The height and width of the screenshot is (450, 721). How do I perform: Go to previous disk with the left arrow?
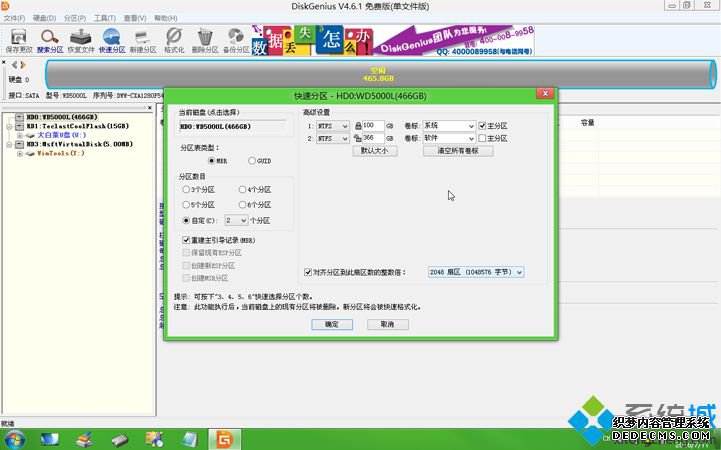[14, 65]
